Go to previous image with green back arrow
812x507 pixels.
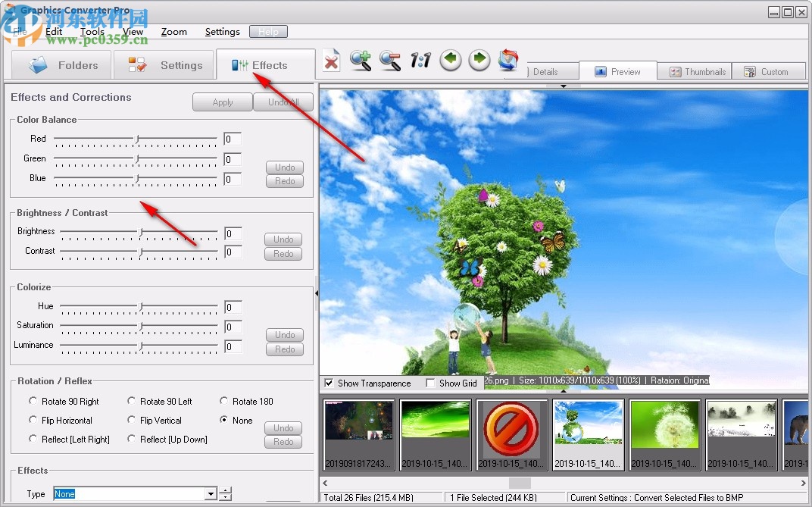click(x=450, y=59)
